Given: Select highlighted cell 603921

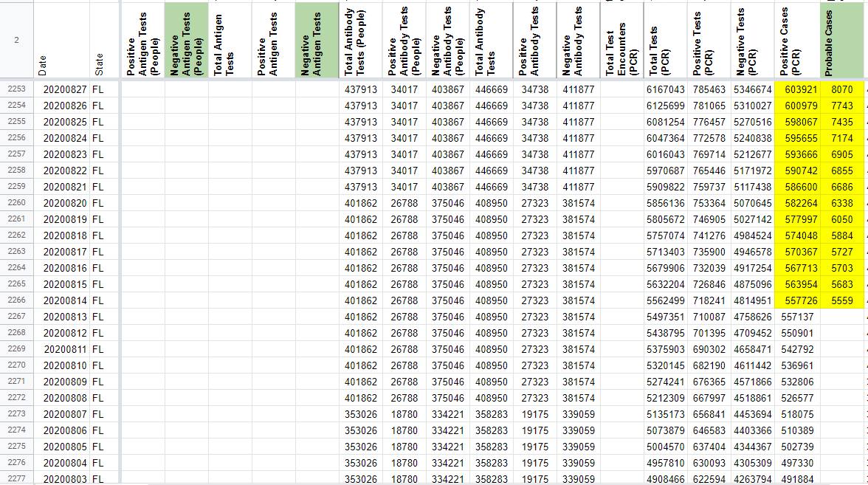Looking at the screenshot, I should click(798, 89).
